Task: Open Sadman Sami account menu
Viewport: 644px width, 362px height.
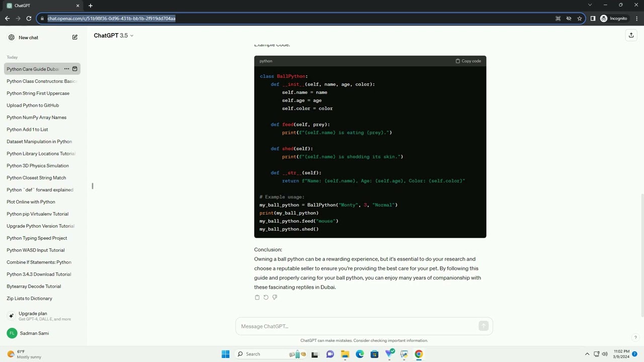Action: 42,333
